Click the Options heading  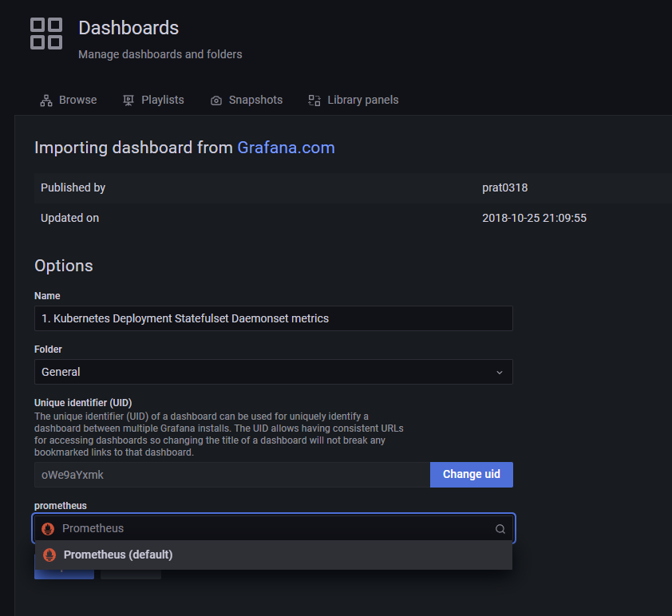click(63, 266)
